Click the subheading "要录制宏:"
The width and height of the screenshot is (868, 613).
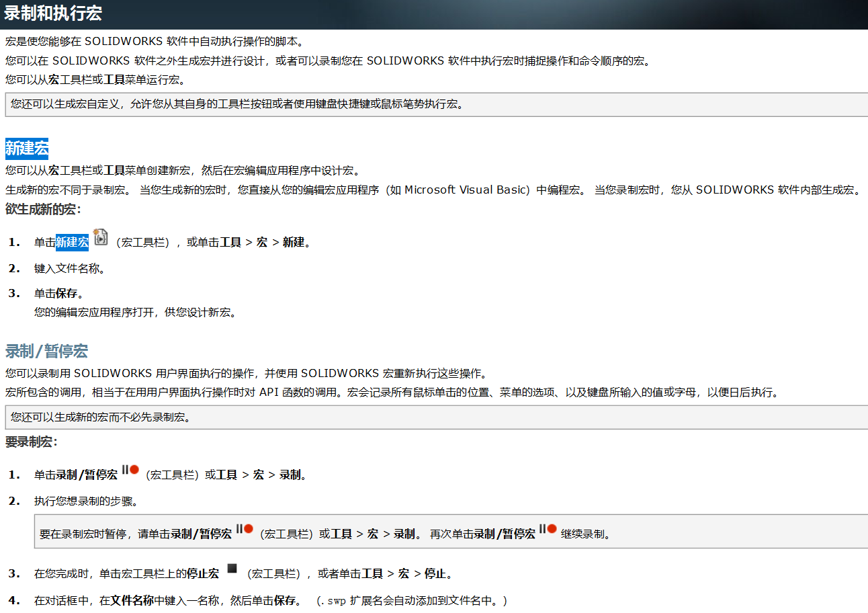pos(32,442)
